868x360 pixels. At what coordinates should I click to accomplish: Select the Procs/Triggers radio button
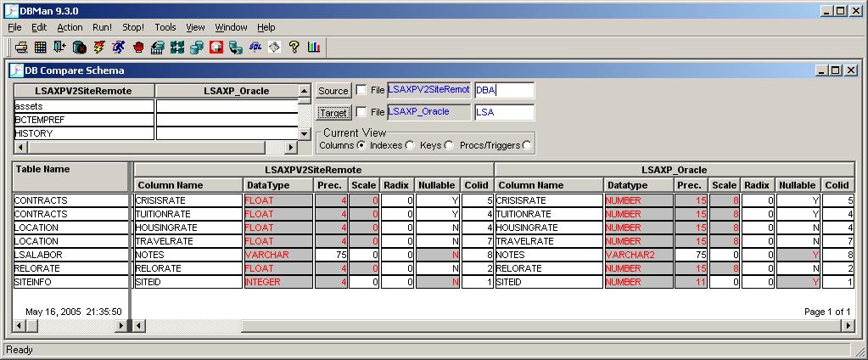click(x=528, y=145)
